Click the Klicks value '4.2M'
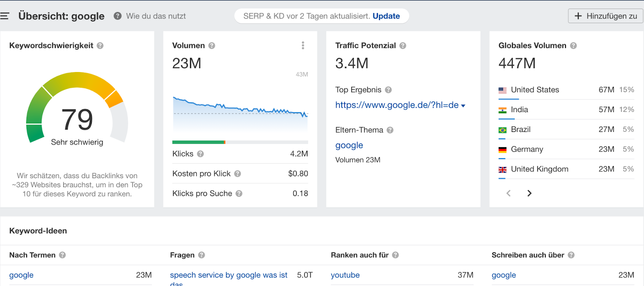Viewport: 644px width, 286px height. [299, 154]
